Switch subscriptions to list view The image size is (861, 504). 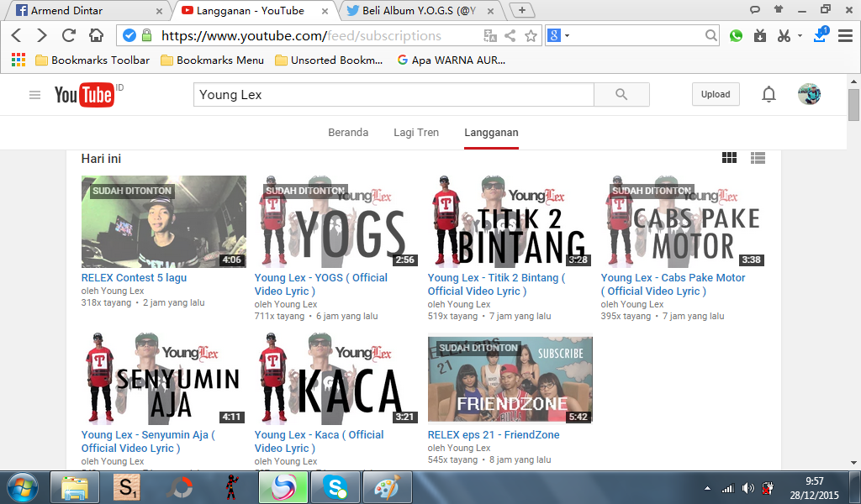point(758,158)
